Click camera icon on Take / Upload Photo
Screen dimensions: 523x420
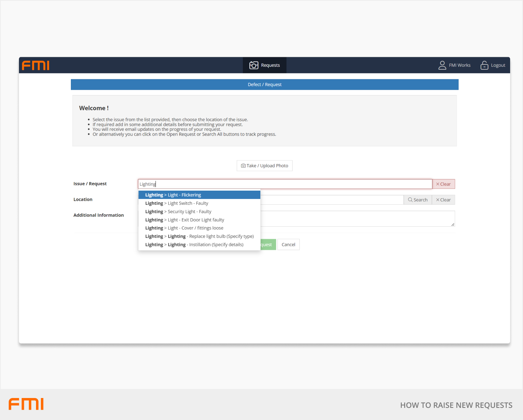point(243,166)
